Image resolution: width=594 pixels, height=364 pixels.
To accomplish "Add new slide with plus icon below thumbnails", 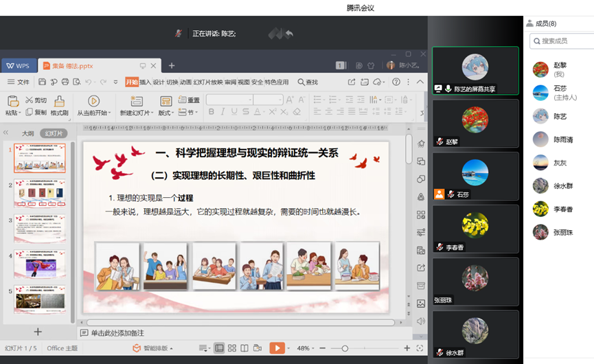I will [38, 332].
